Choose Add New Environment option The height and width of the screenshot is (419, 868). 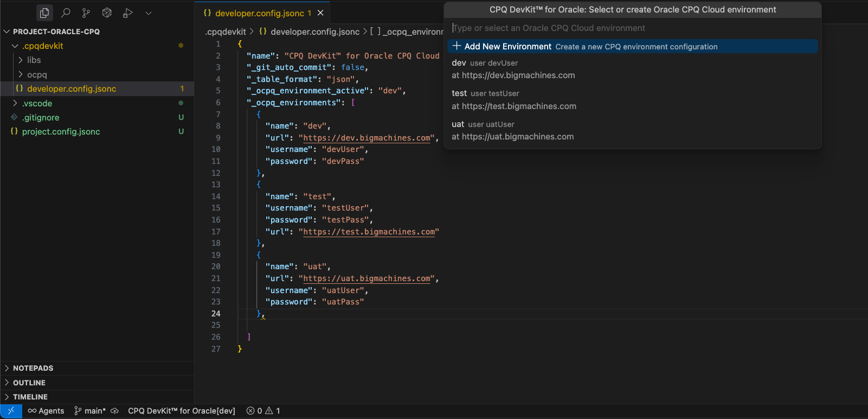(633, 46)
